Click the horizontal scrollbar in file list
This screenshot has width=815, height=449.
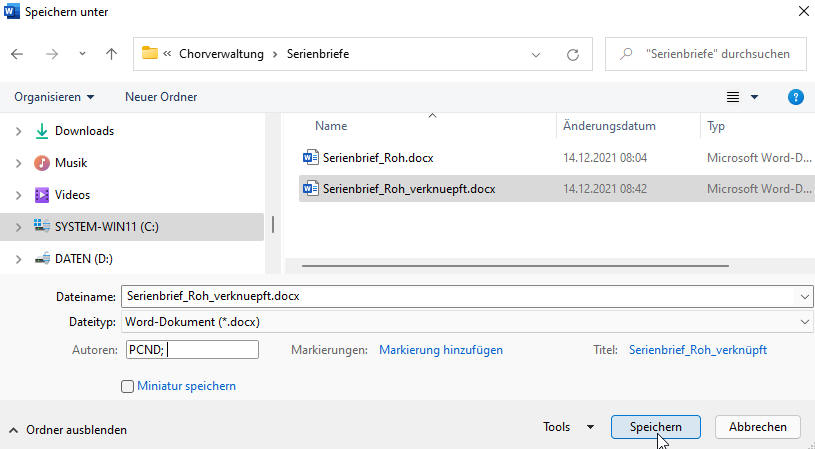515,266
